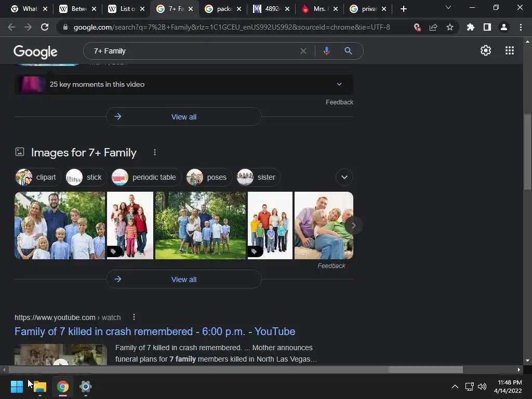Click the lock icon in address bar
Screen dimensions: 532x399
click(x=65, y=27)
